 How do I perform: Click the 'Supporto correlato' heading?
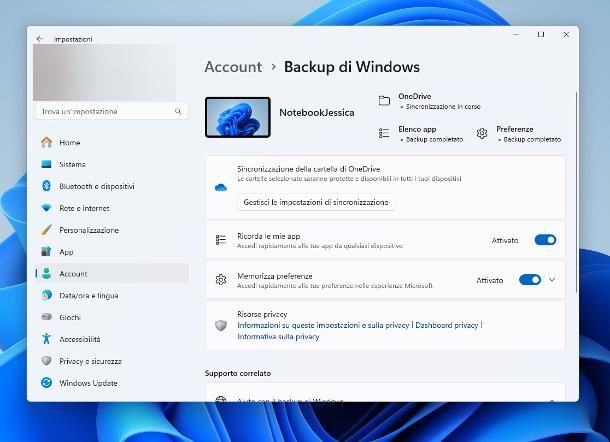tap(238, 373)
